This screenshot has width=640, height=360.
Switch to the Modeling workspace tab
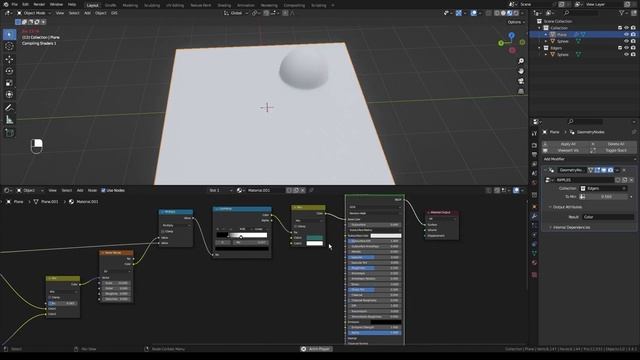[x=130, y=5]
